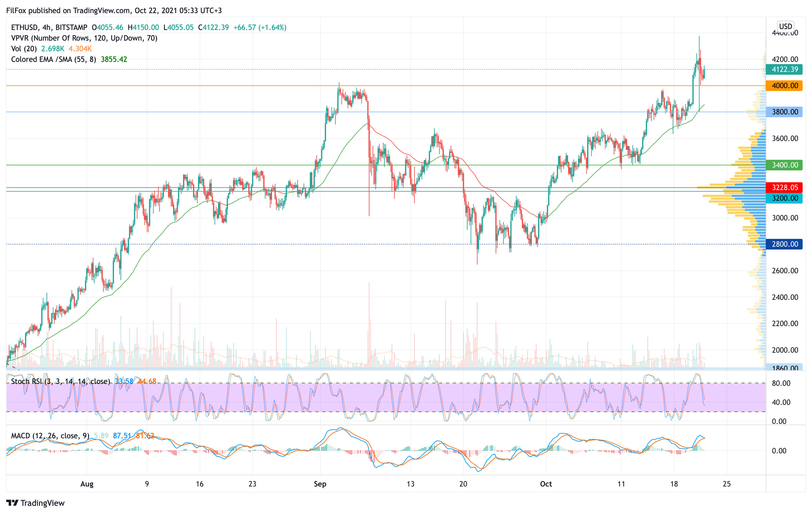Click the Sep label on time axis
The image size is (812, 514).
320,484
